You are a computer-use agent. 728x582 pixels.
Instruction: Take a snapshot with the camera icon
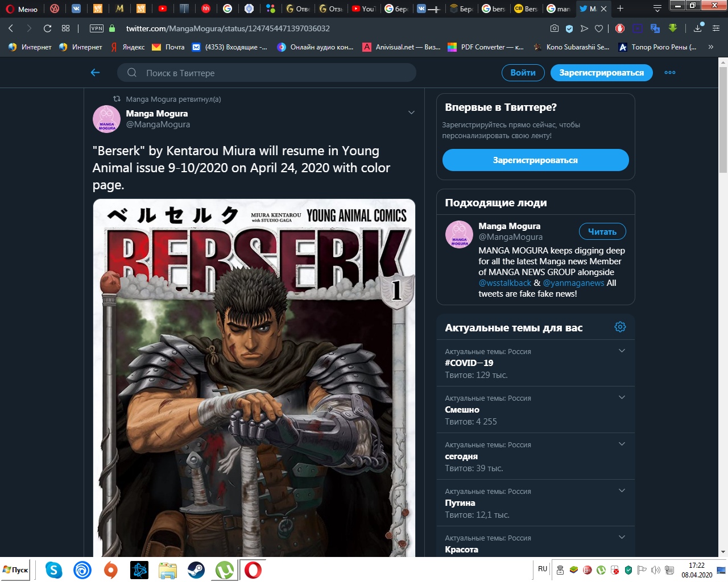click(555, 28)
